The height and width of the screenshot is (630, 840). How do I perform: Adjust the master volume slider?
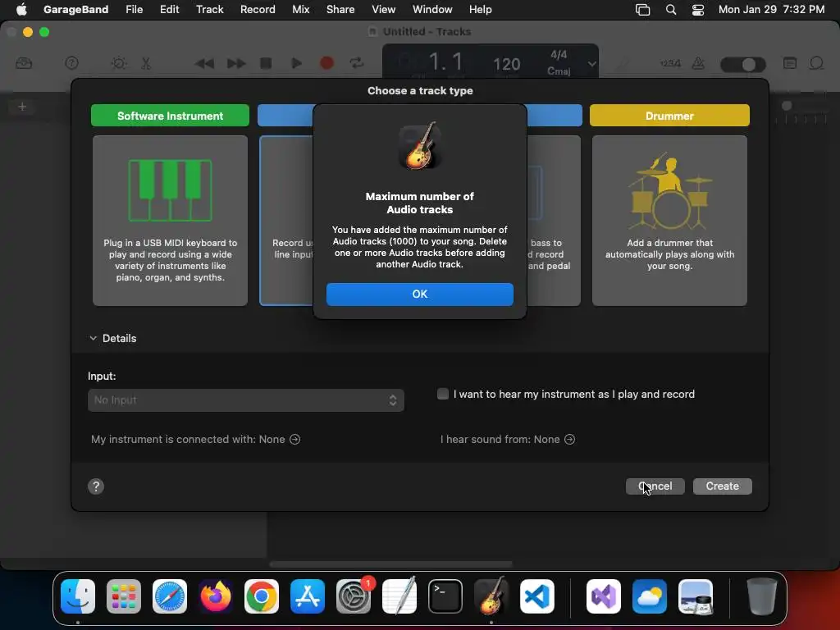pyautogui.click(x=743, y=64)
